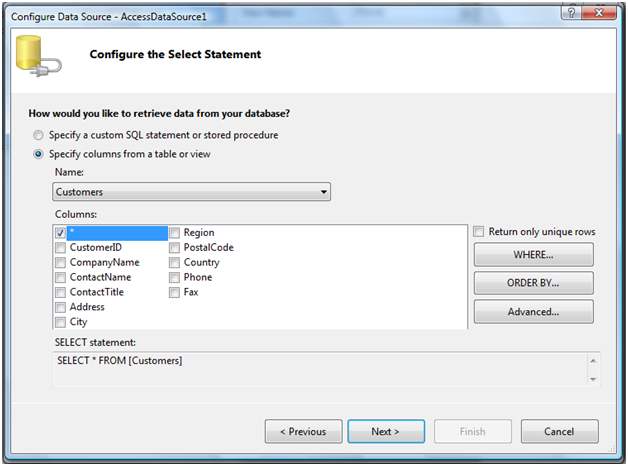Select specify columns from table radio button
628x466 pixels.
point(38,154)
